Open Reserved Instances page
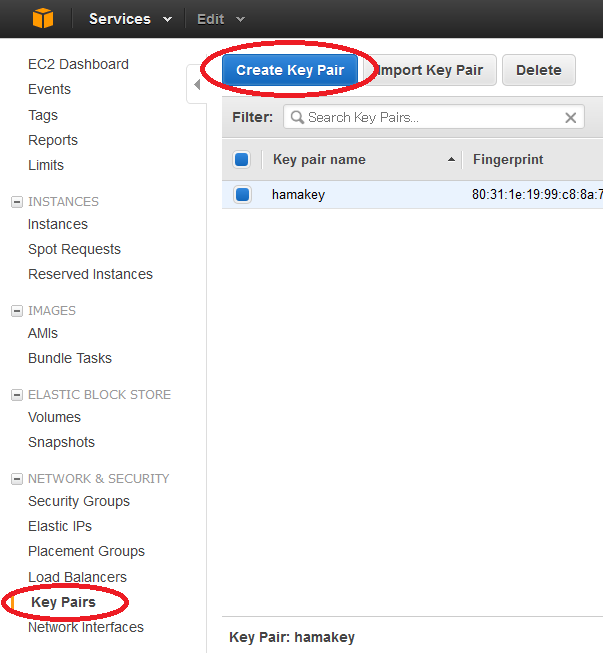603x653 pixels. click(x=90, y=274)
